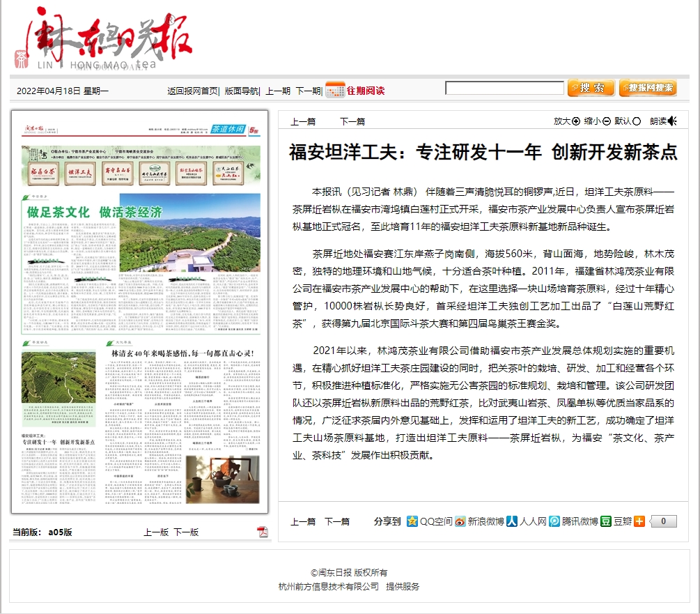Viewport: 700px width, 614px height.
Task: Click the date text 2022年04月18日 星期一
Action: tap(63, 91)
